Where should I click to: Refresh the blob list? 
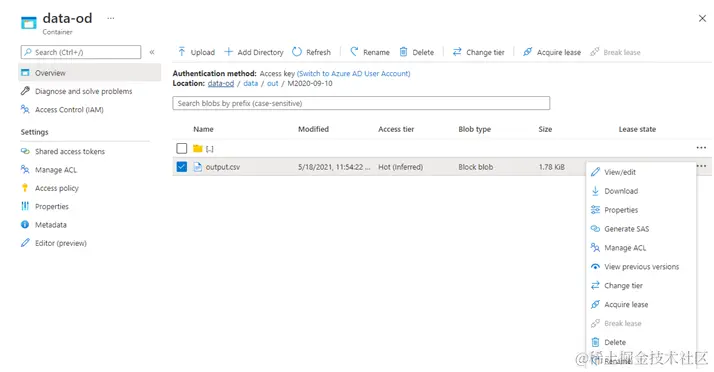311,52
